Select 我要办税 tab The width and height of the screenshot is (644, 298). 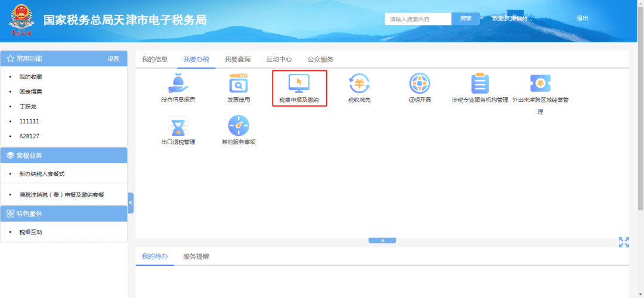click(x=196, y=59)
